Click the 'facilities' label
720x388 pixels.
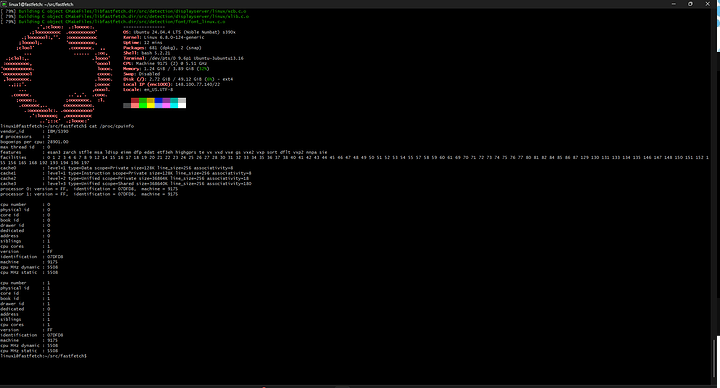point(13,157)
